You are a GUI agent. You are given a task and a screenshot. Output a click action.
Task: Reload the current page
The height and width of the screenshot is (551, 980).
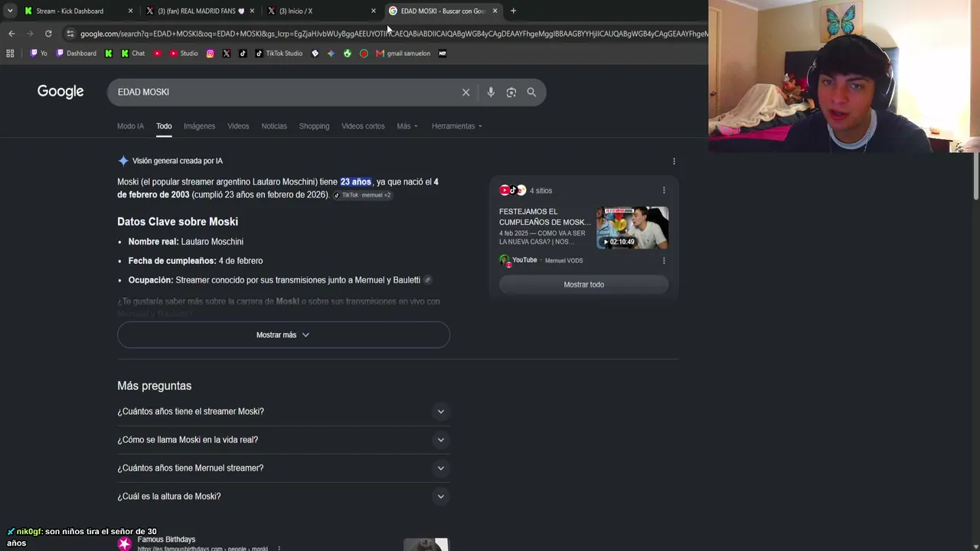point(48,34)
